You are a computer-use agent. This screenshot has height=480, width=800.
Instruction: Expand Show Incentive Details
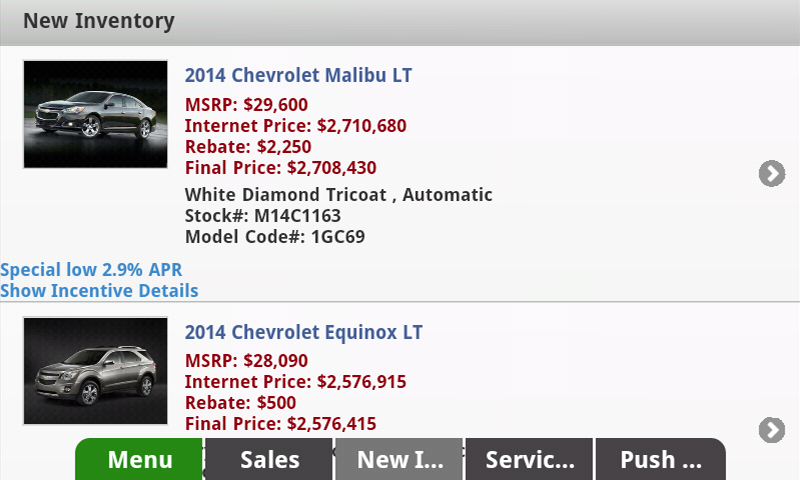(99, 291)
